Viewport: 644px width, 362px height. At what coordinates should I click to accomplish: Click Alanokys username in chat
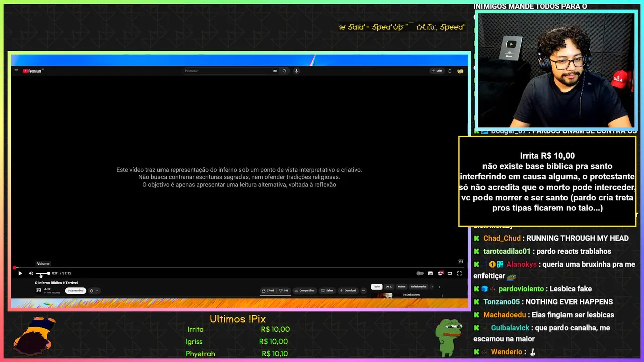[x=522, y=264]
